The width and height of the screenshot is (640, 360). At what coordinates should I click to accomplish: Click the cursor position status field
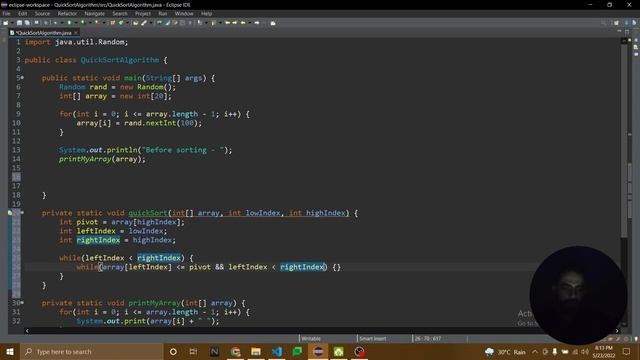427,339
